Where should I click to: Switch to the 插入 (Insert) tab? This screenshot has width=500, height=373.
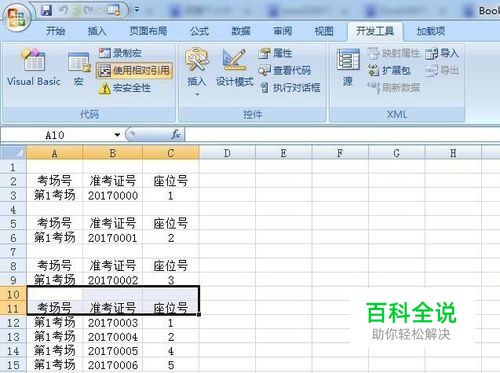(97, 31)
